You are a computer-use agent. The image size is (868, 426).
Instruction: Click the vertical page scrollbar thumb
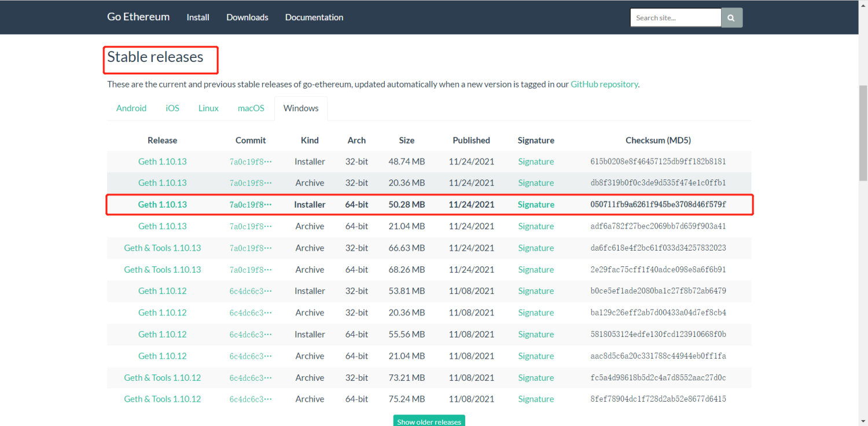(x=863, y=133)
